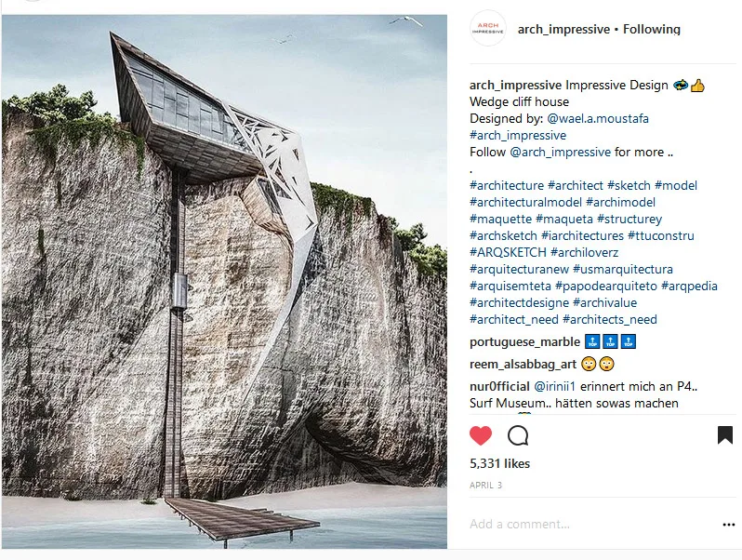Screen dimensions: 742x560
Task: View portuguese_marble commenter profile
Action: coord(524,341)
